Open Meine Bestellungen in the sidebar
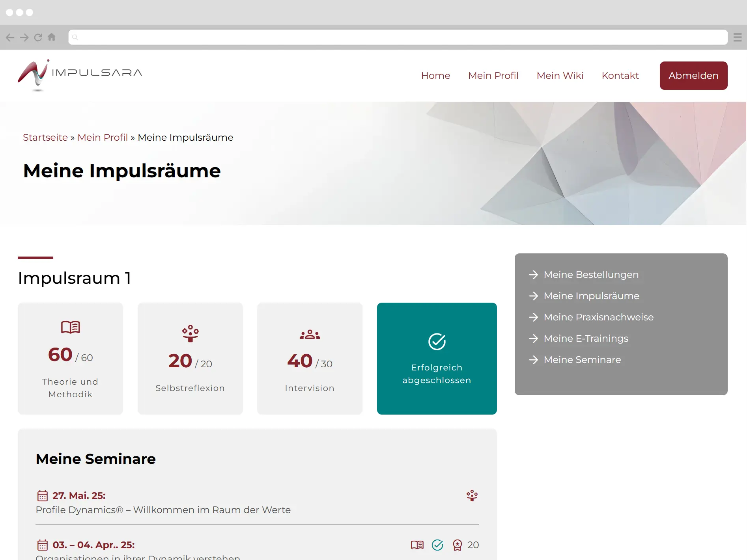Screen dimensions: 747x560 591,275
